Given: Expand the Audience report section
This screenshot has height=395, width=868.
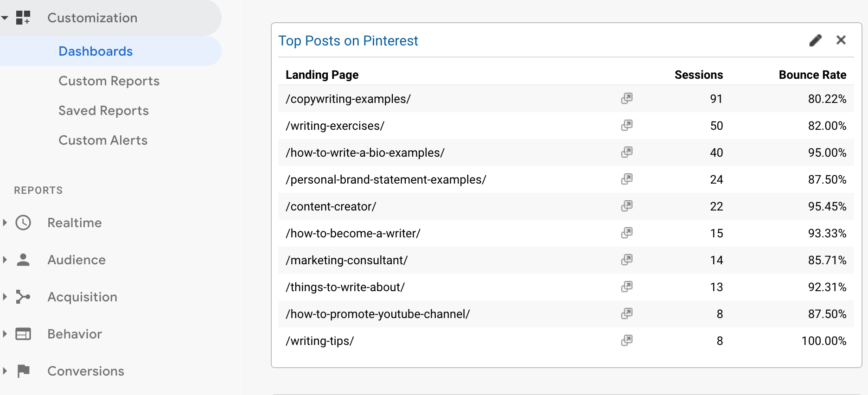Looking at the screenshot, I should tap(5, 260).
